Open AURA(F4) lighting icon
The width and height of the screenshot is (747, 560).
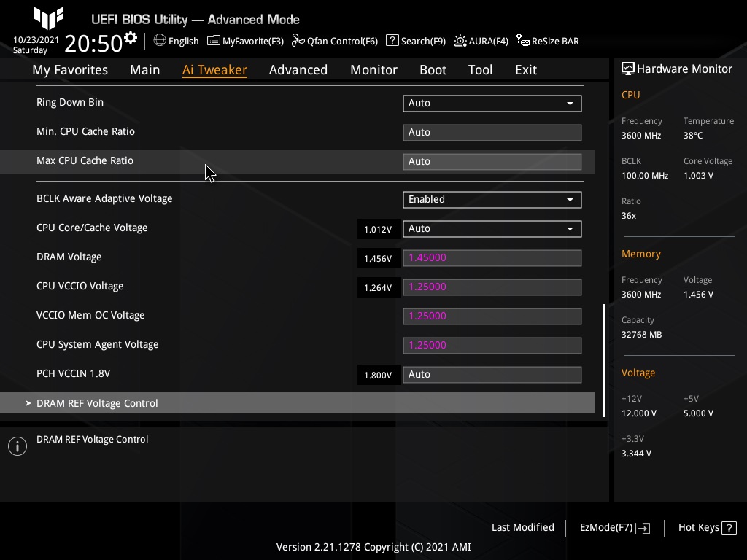tap(460, 41)
